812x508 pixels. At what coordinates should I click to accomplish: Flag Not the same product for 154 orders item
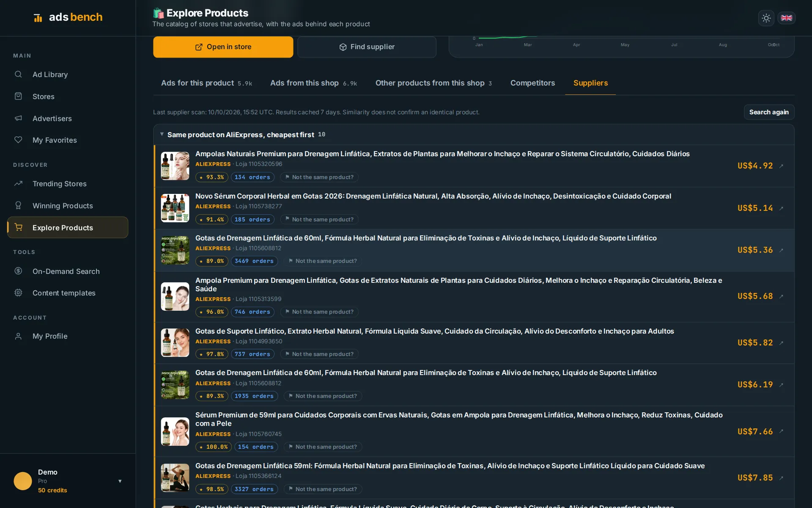click(322, 447)
